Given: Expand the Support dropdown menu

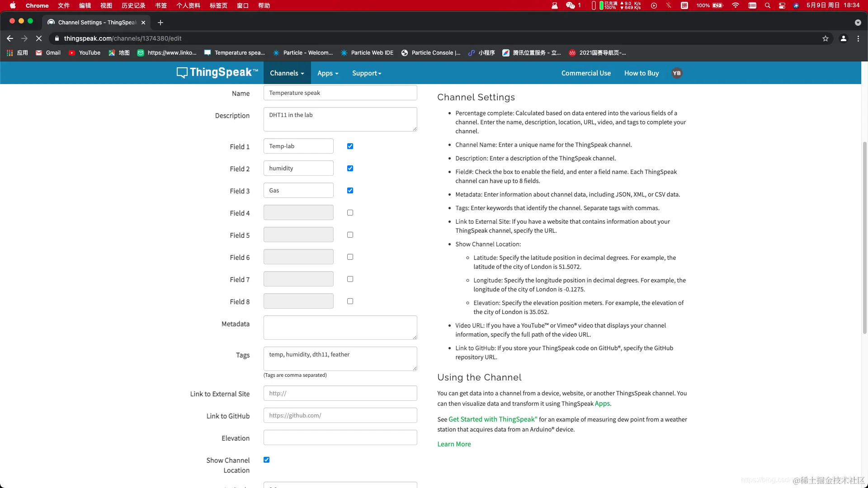Looking at the screenshot, I should coord(367,73).
